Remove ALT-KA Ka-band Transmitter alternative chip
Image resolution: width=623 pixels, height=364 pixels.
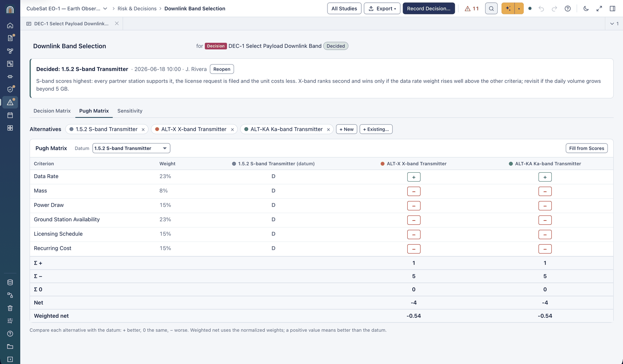pos(328,129)
